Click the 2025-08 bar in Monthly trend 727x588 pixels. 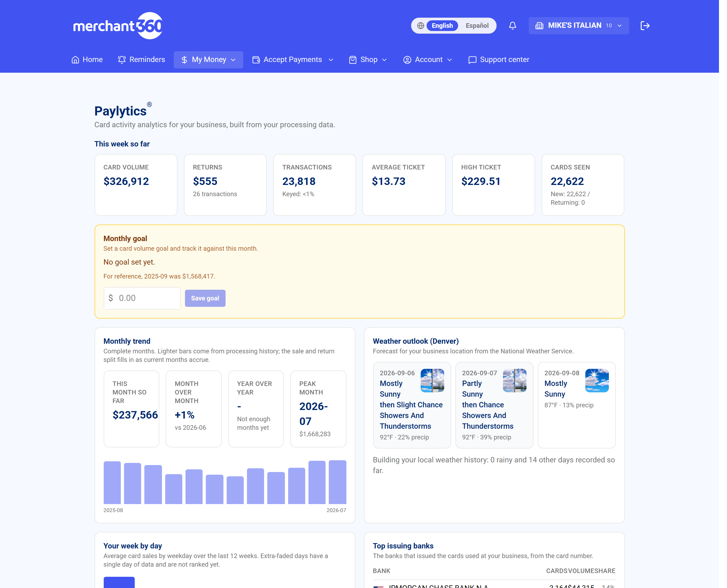tap(112, 483)
